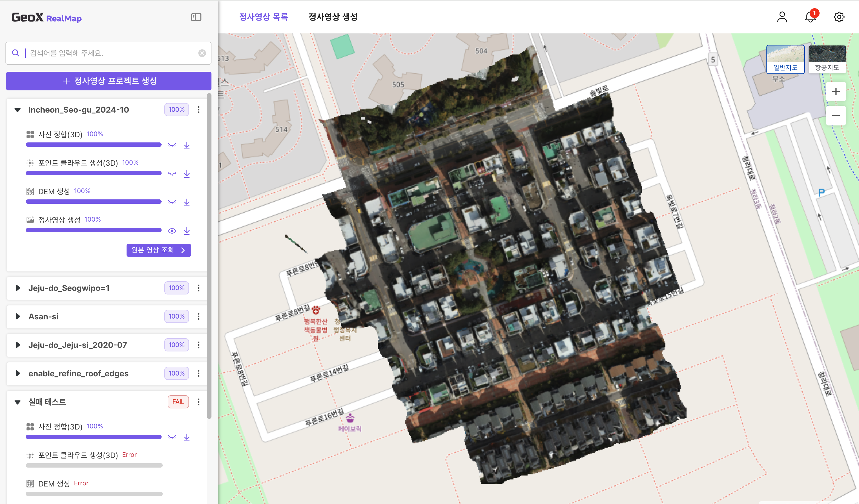Download Incheon DEM 생성 result

187,202
